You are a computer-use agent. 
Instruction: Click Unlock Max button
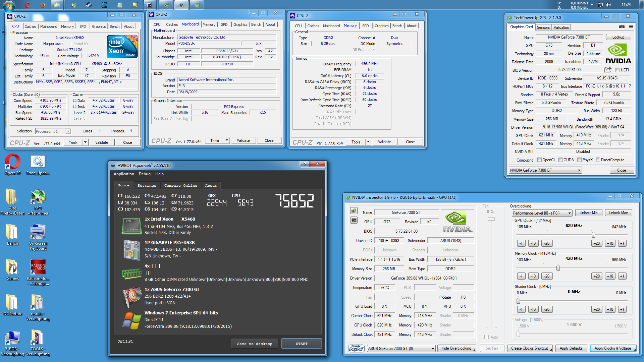point(618,213)
